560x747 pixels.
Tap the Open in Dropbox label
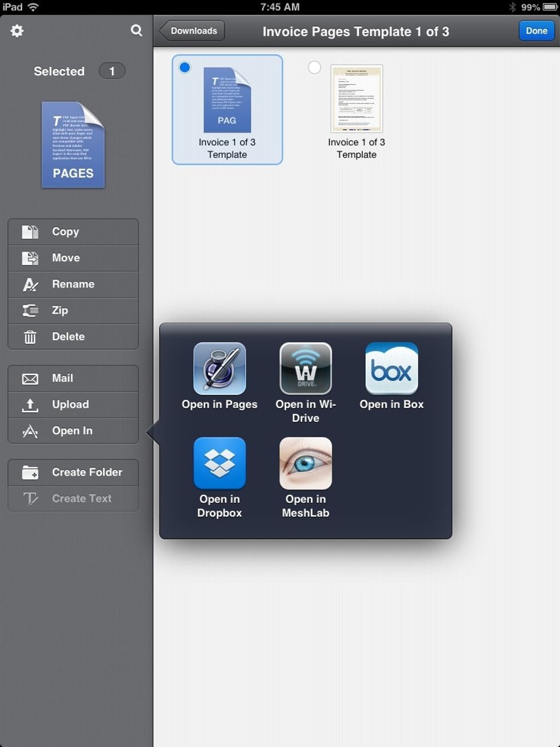pyautogui.click(x=219, y=506)
